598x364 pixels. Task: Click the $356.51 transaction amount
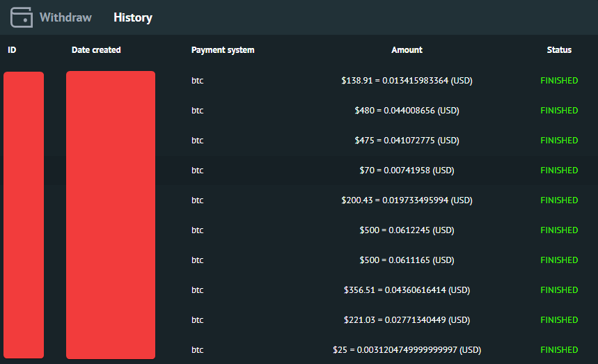[x=407, y=290]
